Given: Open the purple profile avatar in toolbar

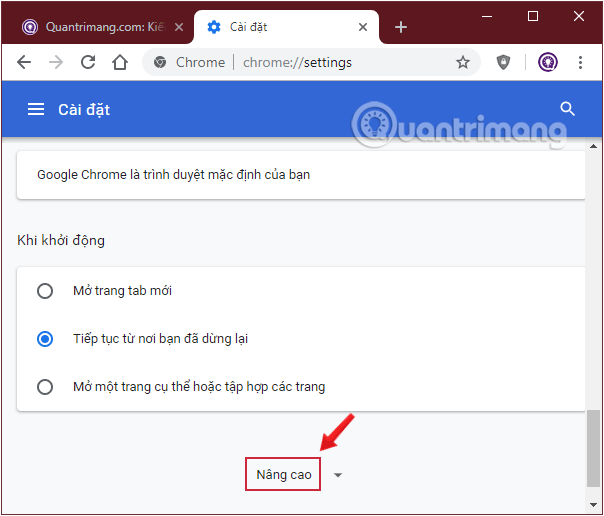Looking at the screenshot, I should pos(548,62).
